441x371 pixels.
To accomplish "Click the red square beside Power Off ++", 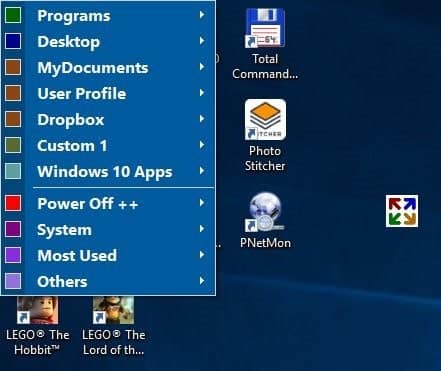I will (13, 203).
